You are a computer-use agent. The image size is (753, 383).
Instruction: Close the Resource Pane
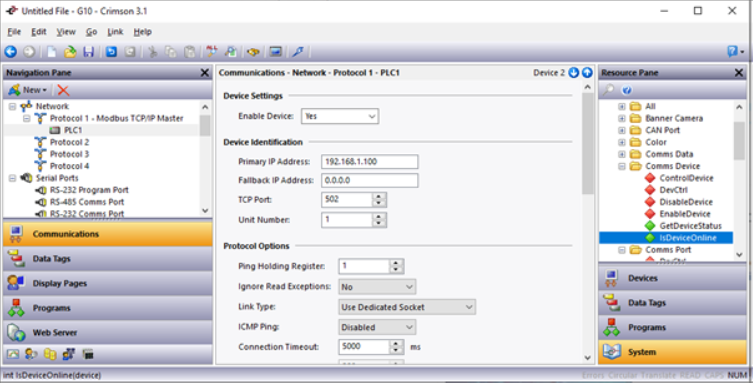coord(739,72)
